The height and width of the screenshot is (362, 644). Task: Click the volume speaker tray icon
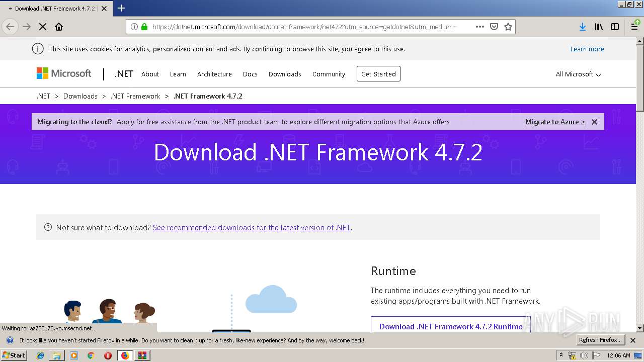pyautogui.click(x=584, y=355)
